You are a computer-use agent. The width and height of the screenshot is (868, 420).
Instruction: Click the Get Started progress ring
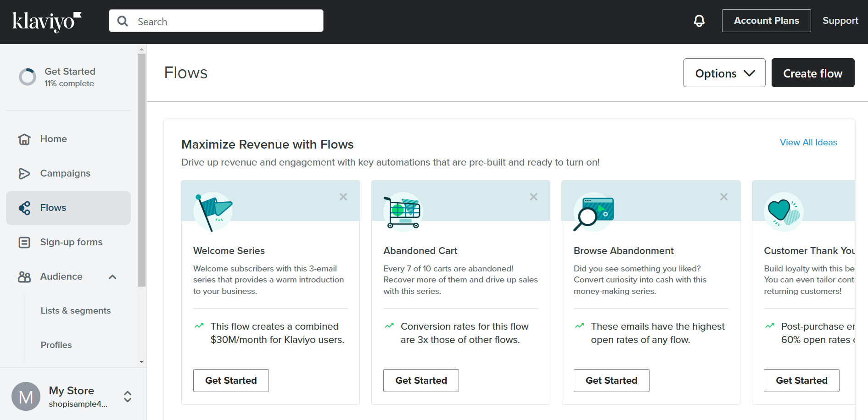(x=28, y=77)
